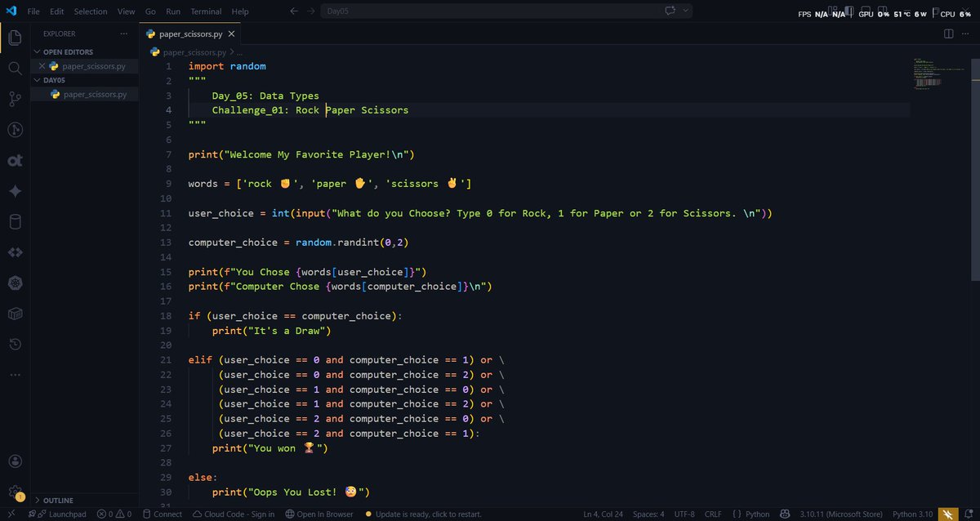
Task: Open the notifications icon in status bar
Action: pos(968,514)
